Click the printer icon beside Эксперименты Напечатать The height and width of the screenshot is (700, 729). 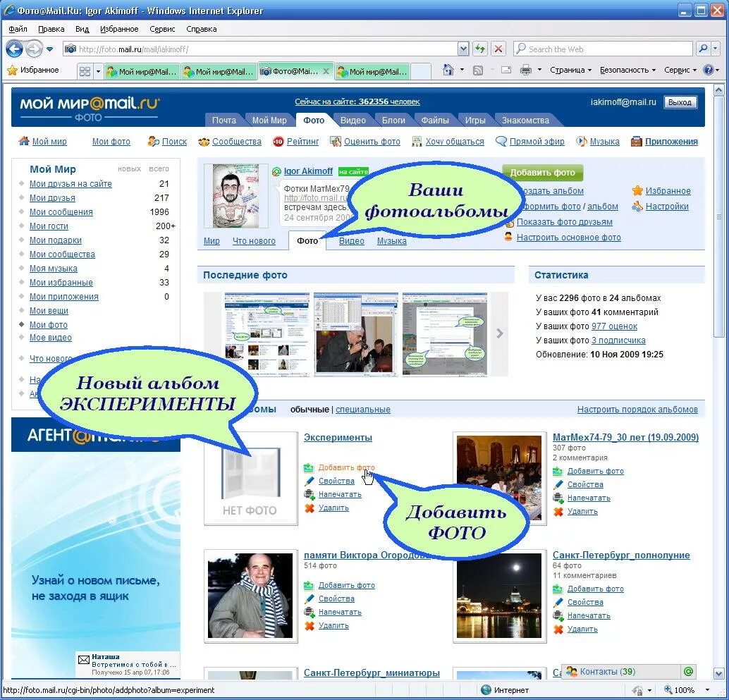pos(310,495)
